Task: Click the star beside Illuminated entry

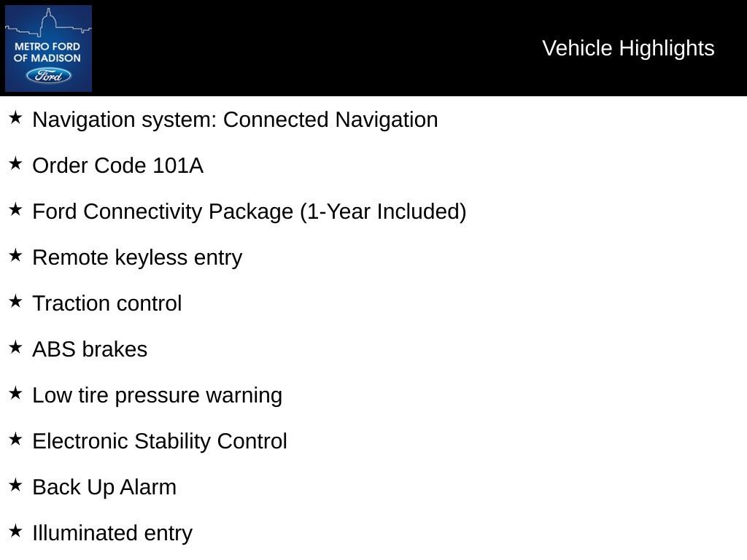Action: pyautogui.click(x=15, y=531)
